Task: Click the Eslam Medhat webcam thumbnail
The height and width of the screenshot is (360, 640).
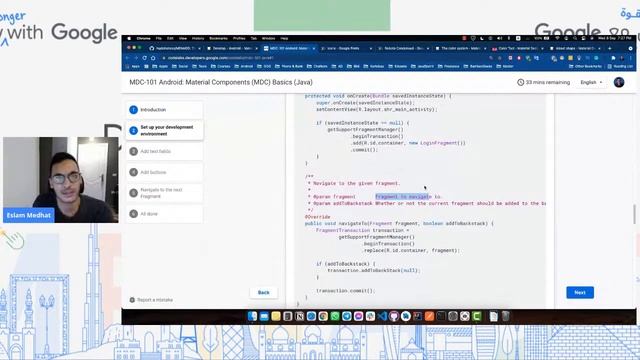Action: click(x=61, y=180)
